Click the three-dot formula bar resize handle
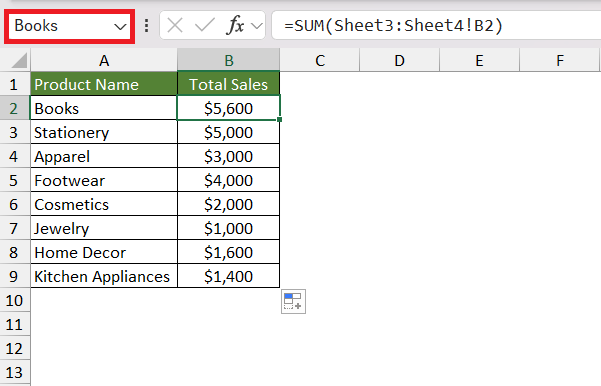 click(146, 26)
